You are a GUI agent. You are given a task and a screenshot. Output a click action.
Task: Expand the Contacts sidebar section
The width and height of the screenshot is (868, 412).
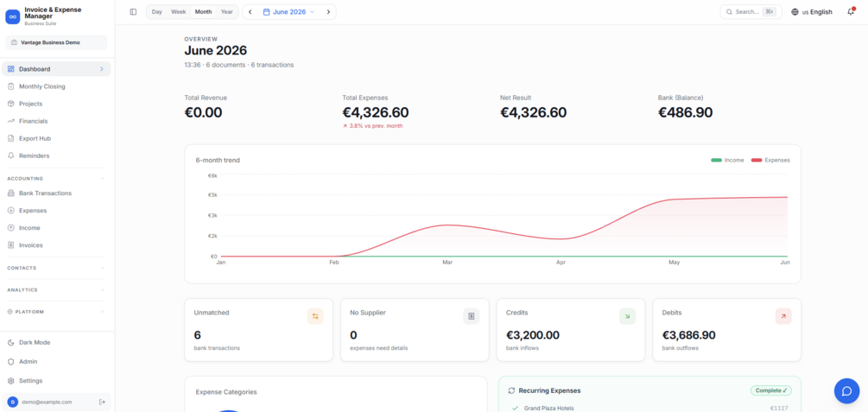[x=56, y=268]
